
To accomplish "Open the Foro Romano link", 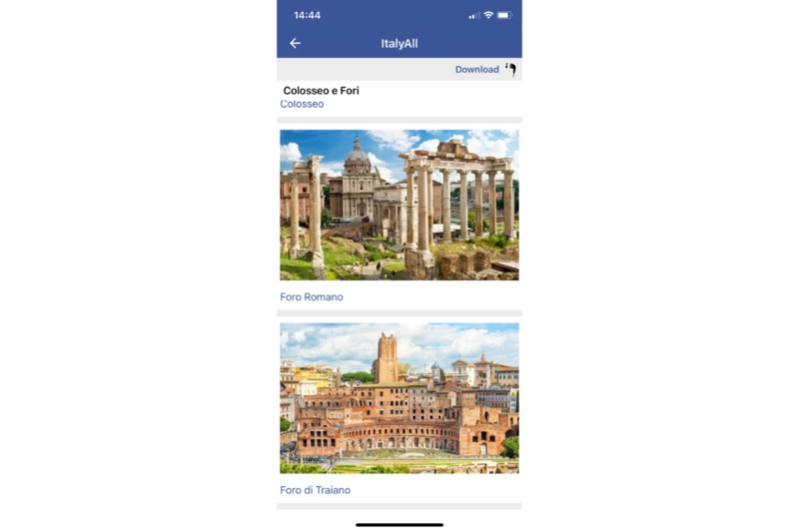I will [312, 296].
